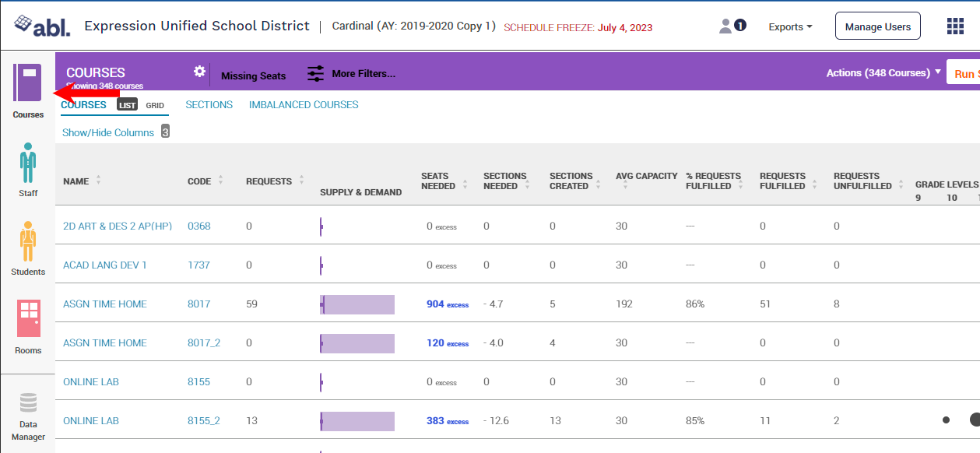The width and height of the screenshot is (980, 453).
Task: Switch to the Imbalanced Courses tab
Action: [x=304, y=104]
